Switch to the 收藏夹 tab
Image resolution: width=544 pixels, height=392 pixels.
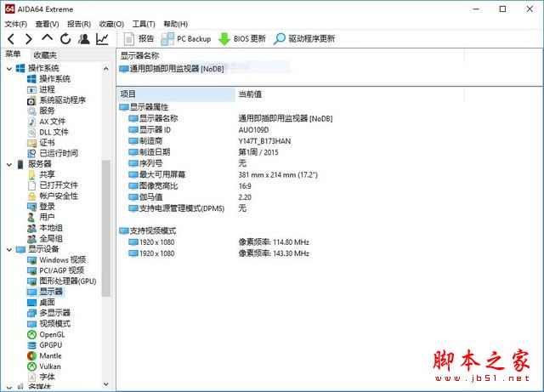point(45,55)
